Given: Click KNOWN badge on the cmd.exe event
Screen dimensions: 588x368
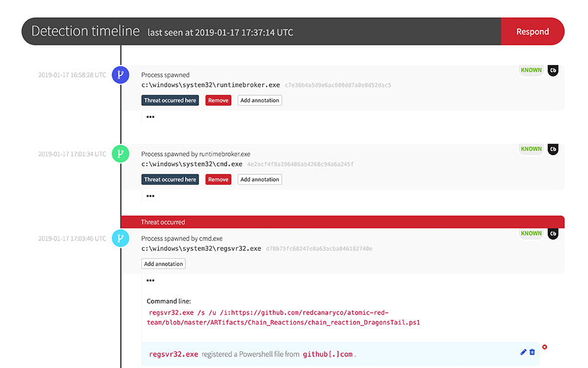Looking at the screenshot, I should point(531,149).
